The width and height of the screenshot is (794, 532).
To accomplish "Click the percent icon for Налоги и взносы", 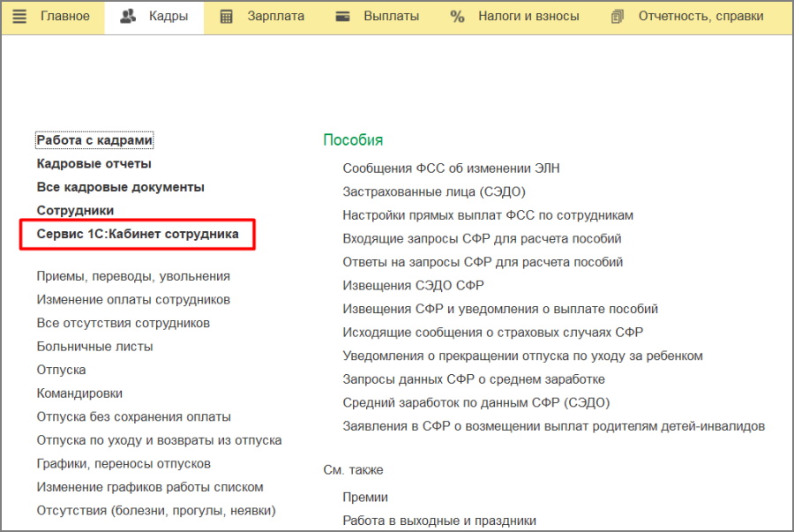I will (x=457, y=17).
